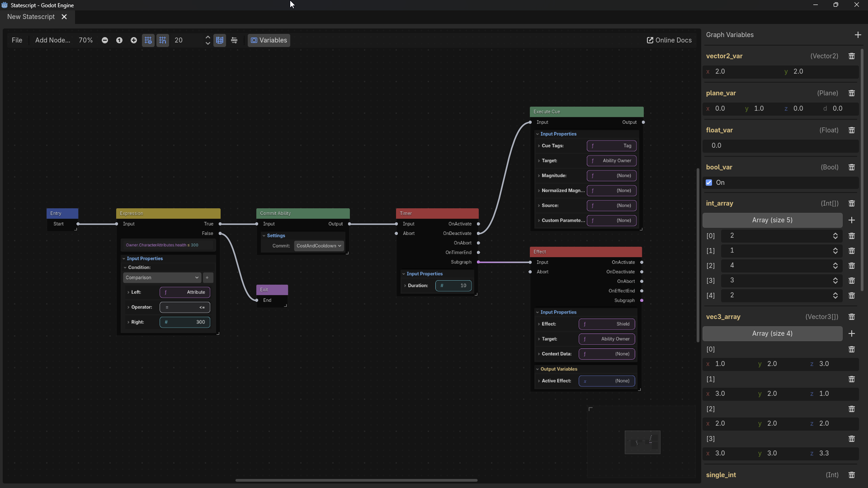Screen dimensions: 868x488
Task: Click the horizontal graph scrollbar
Action: pos(356,480)
